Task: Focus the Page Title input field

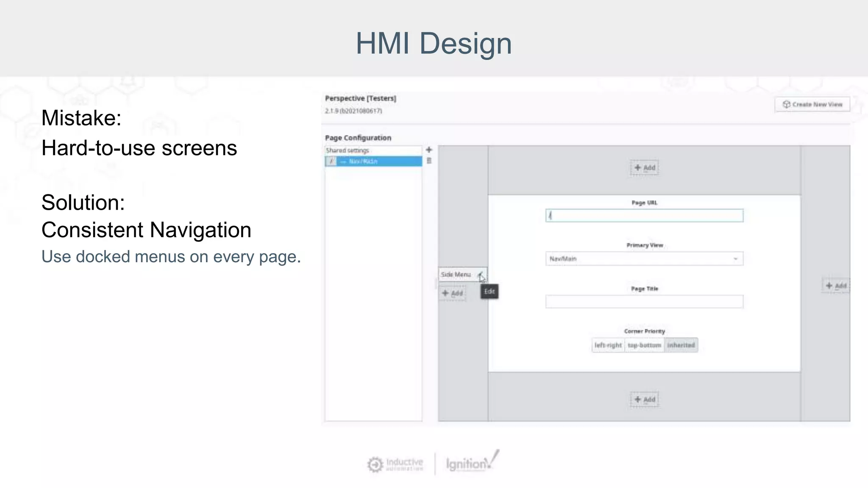Action: (x=644, y=302)
